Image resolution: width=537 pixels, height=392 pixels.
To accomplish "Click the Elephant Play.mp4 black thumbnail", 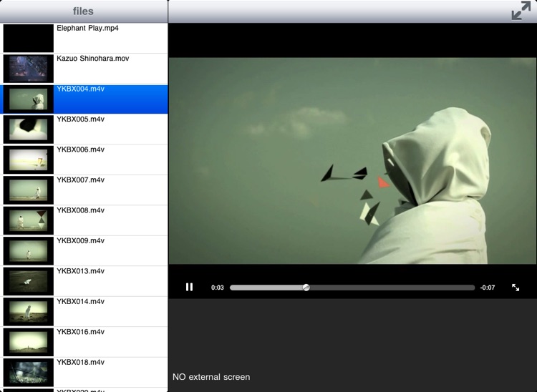I will 29,38.
